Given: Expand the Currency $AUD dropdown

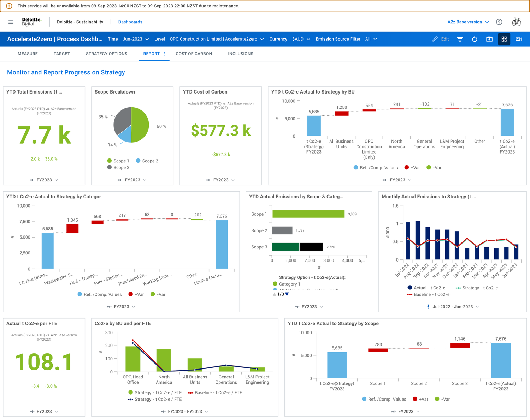Looking at the screenshot, I should pyautogui.click(x=301, y=39).
